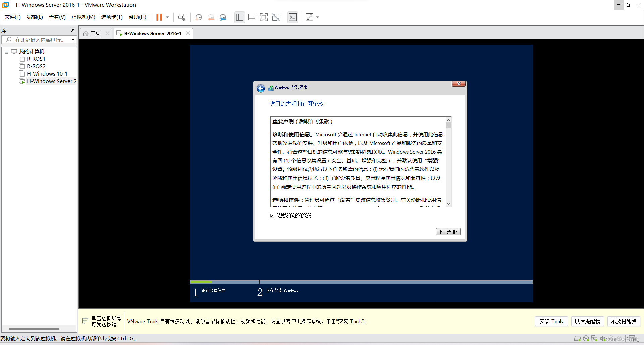This screenshot has width=644, height=345.
Task: Click the 适用的声明和许可条款 heading
Action: [297, 104]
